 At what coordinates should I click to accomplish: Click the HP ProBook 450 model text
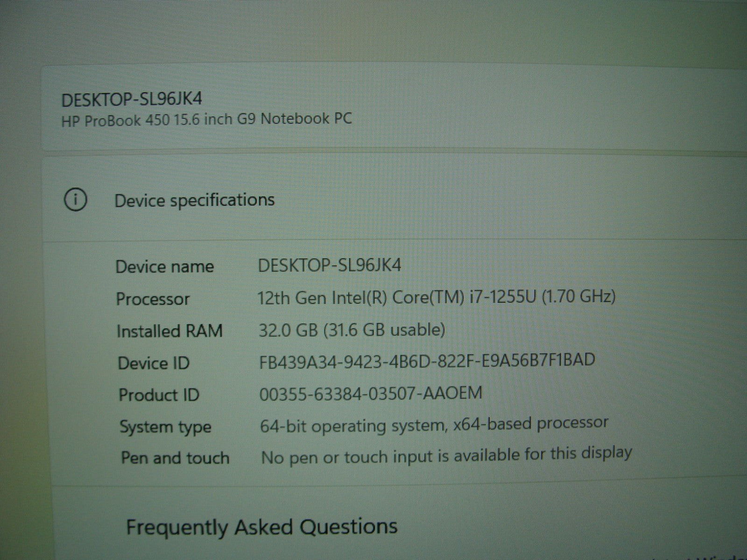[x=206, y=119]
